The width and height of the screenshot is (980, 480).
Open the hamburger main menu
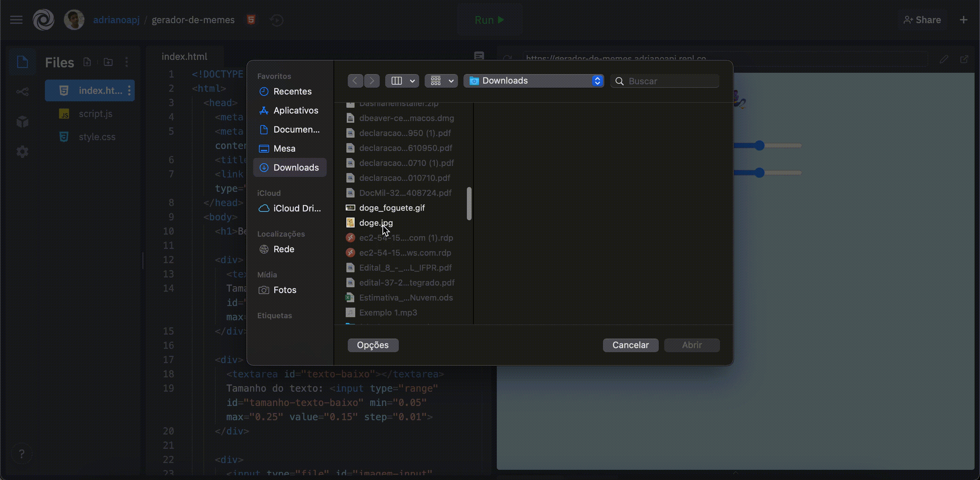(16, 20)
